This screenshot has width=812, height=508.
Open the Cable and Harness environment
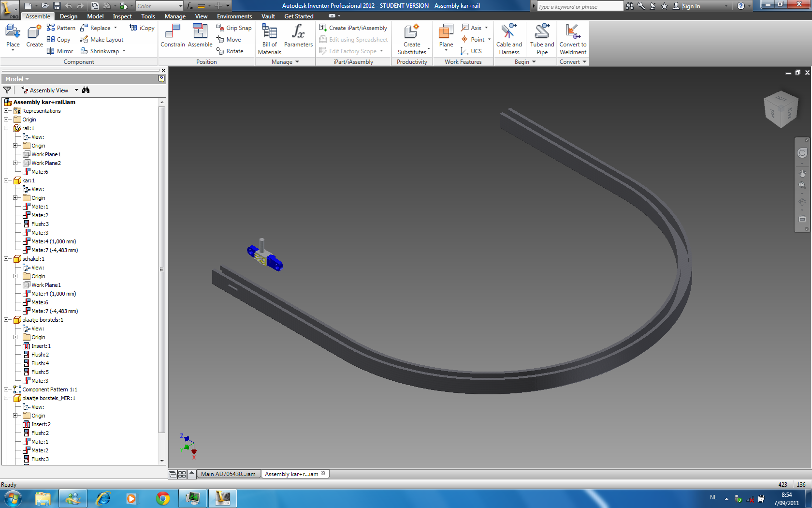(x=509, y=39)
